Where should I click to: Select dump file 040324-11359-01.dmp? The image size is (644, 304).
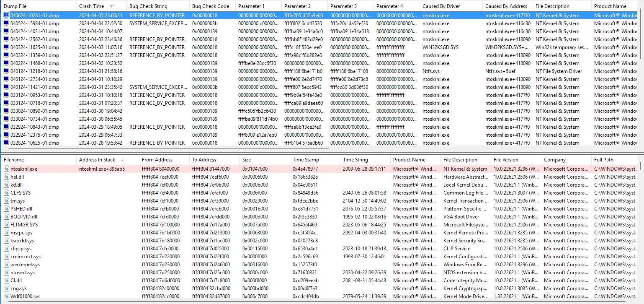(35, 55)
